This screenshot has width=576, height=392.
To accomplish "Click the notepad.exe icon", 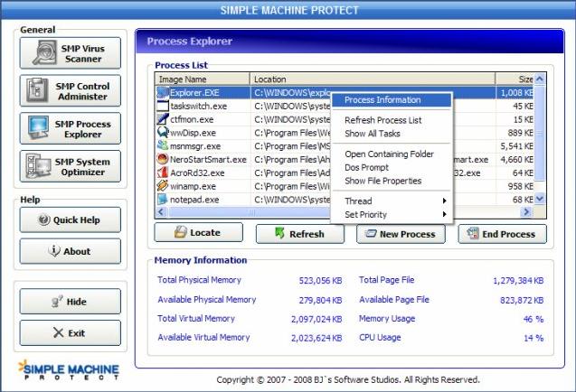I will 163,200.
